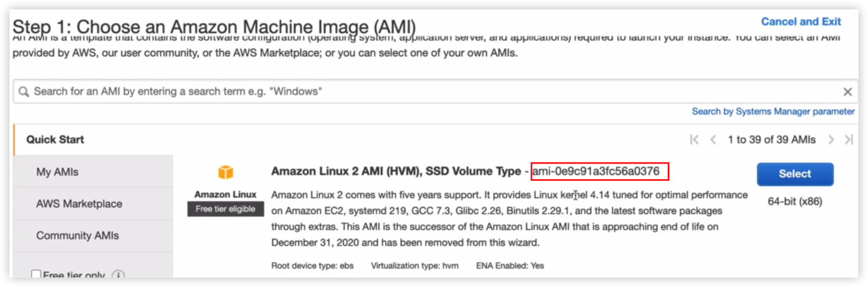
Task: Open the Free tier only info icon
Action: click(x=119, y=275)
